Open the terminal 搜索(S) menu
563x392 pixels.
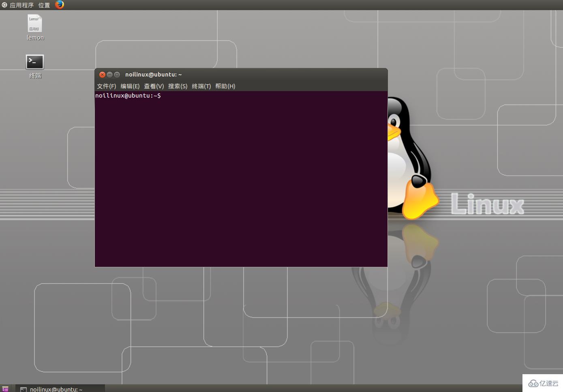tap(178, 86)
